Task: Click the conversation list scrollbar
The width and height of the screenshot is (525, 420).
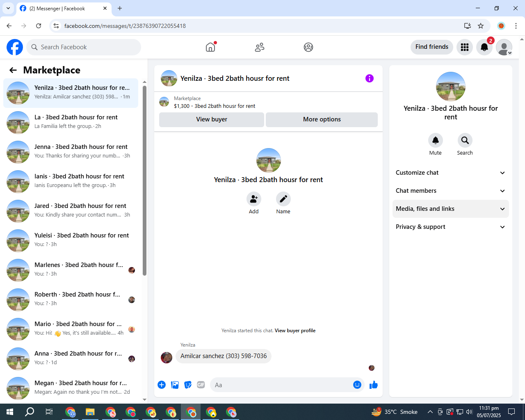Action: [x=144, y=180]
